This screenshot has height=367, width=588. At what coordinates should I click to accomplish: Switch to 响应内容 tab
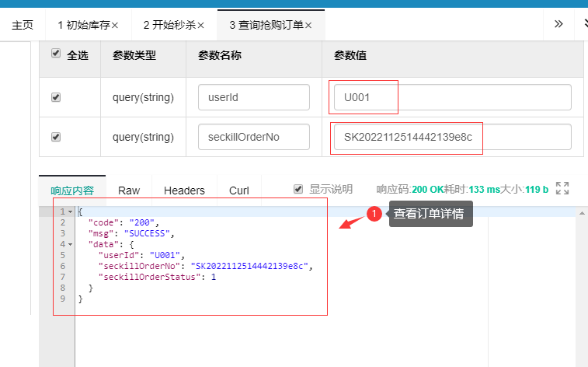click(72, 190)
